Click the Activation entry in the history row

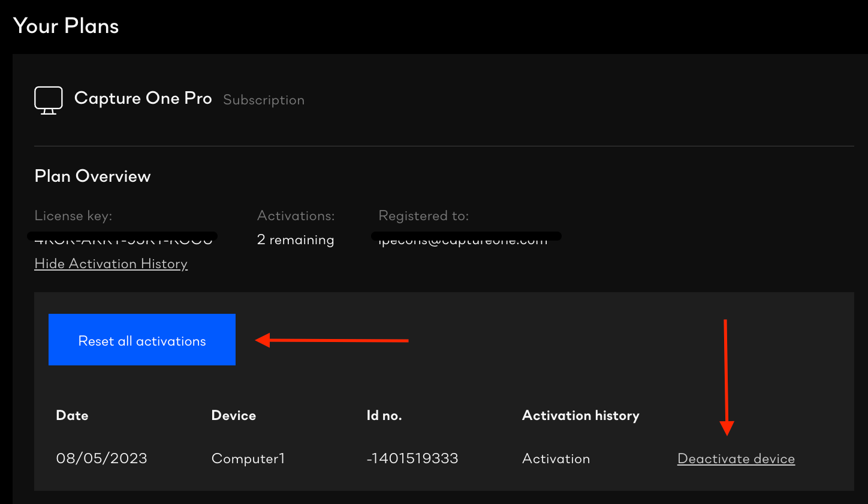(x=556, y=458)
